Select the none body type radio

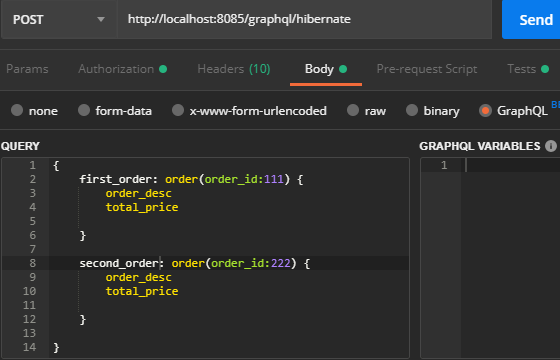coord(17,110)
